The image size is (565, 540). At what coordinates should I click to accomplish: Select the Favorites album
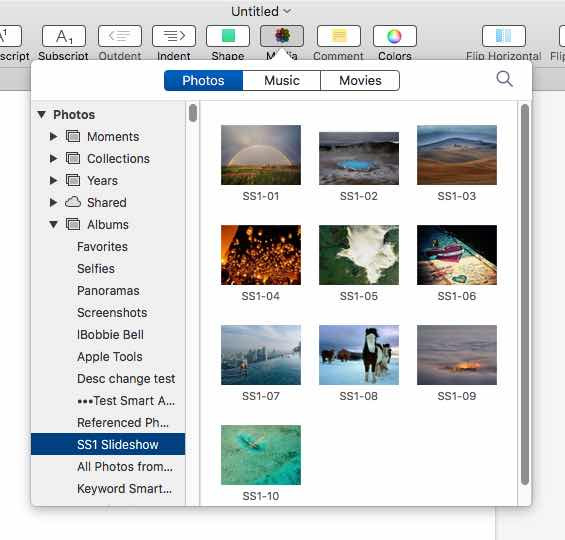pyautogui.click(x=108, y=247)
